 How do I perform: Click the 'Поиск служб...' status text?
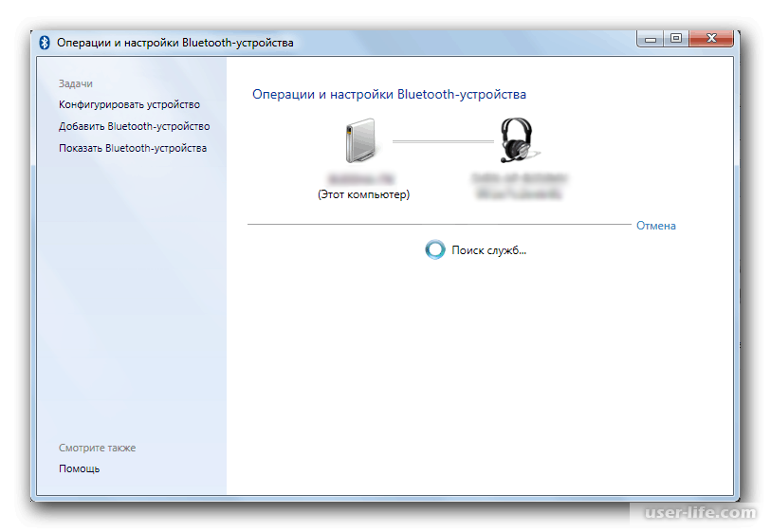489,250
